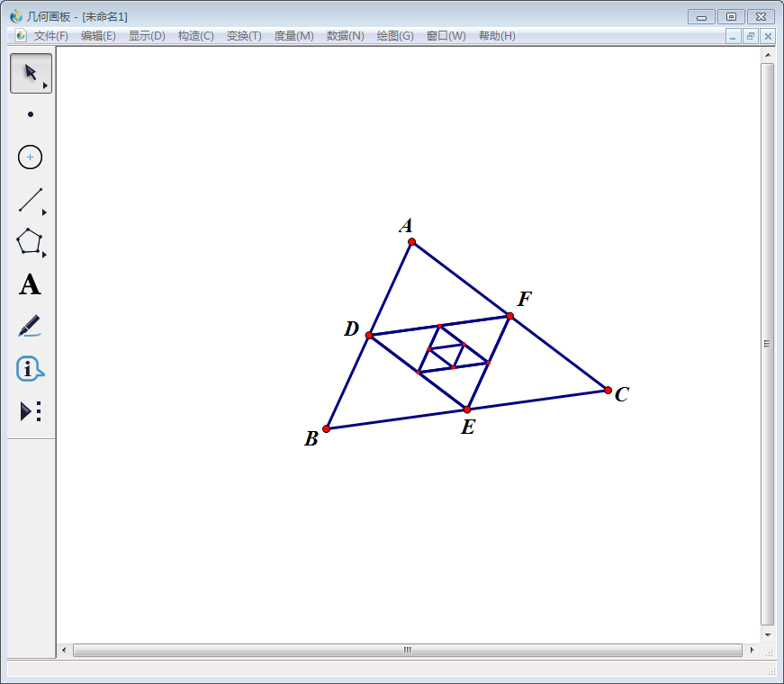Select point C on the triangle
Screen dimensions: 784x684
608,391
